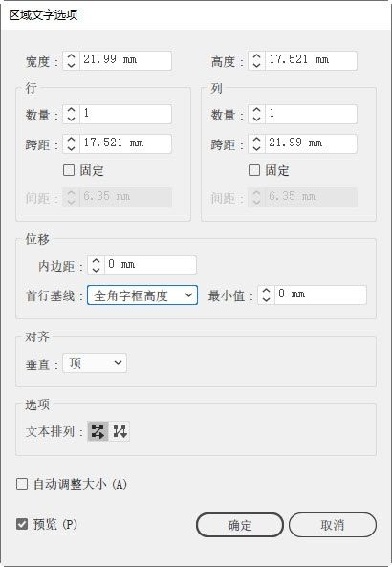Decrease 最小值 with down arrow
The width and height of the screenshot is (392, 567).
[x=266, y=299]
